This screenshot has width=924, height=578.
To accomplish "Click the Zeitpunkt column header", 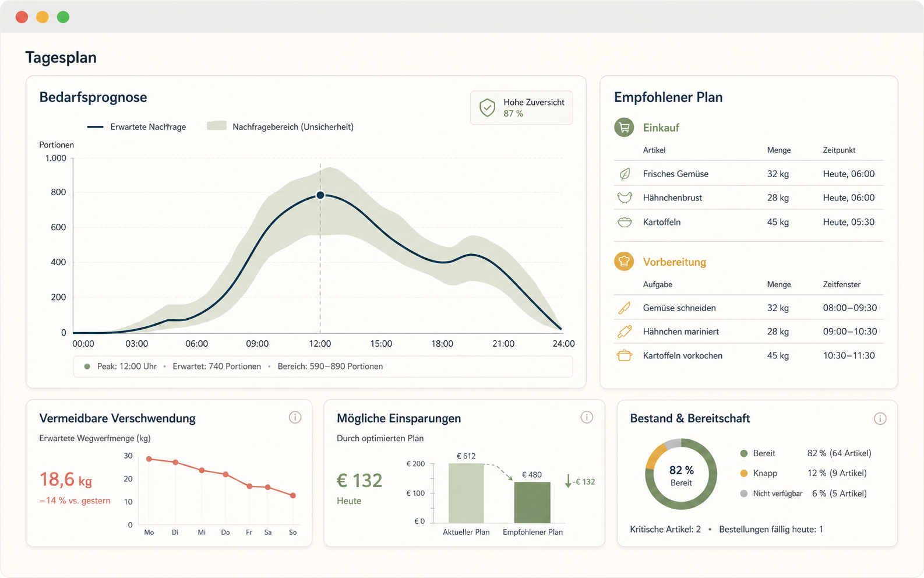I will (839, 150).
